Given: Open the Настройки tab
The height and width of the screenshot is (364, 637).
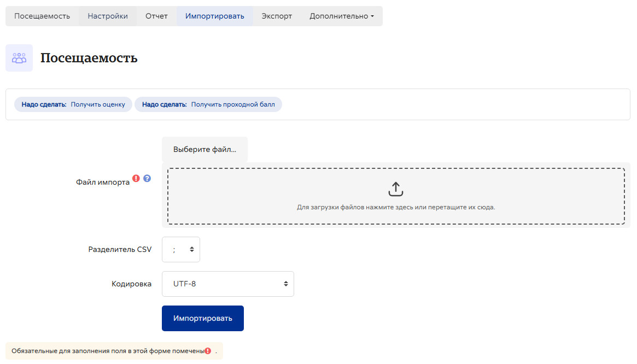Looking at the screenshot, I should [x=108, y=16].
